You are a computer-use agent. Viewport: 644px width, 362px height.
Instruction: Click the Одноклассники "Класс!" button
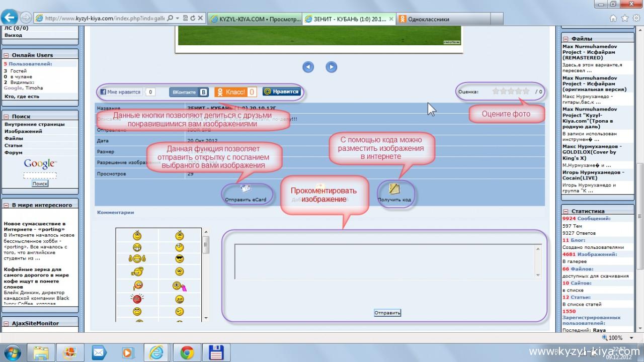(235, 92)
